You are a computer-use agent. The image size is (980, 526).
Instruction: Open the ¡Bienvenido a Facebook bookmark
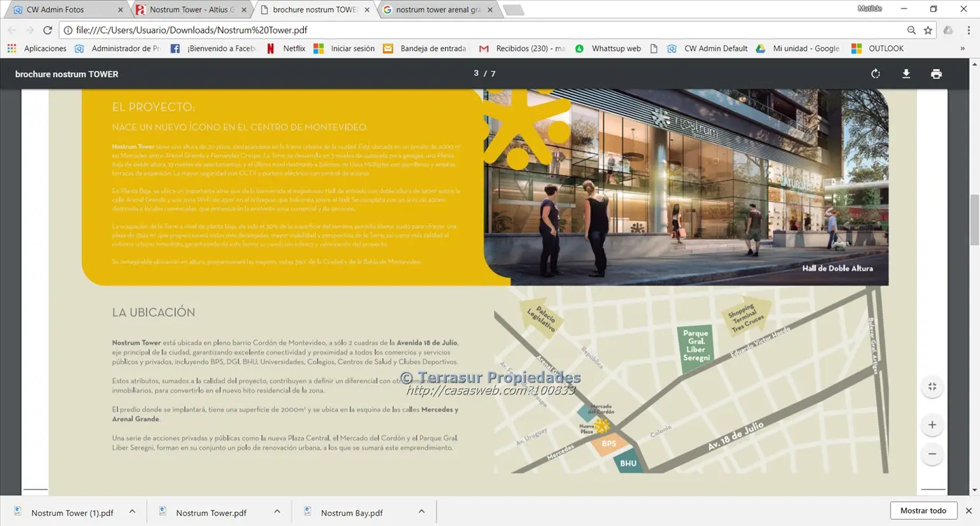213,49
